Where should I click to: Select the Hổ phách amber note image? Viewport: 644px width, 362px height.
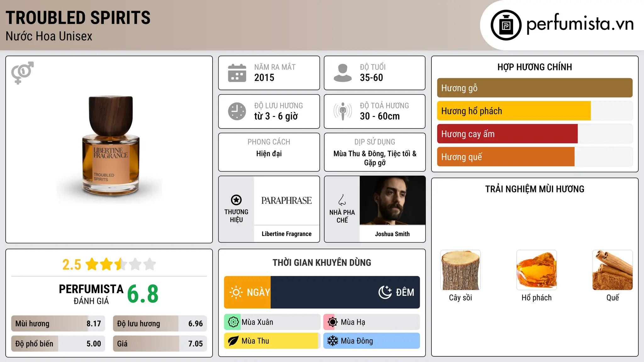tap(536, 270)
